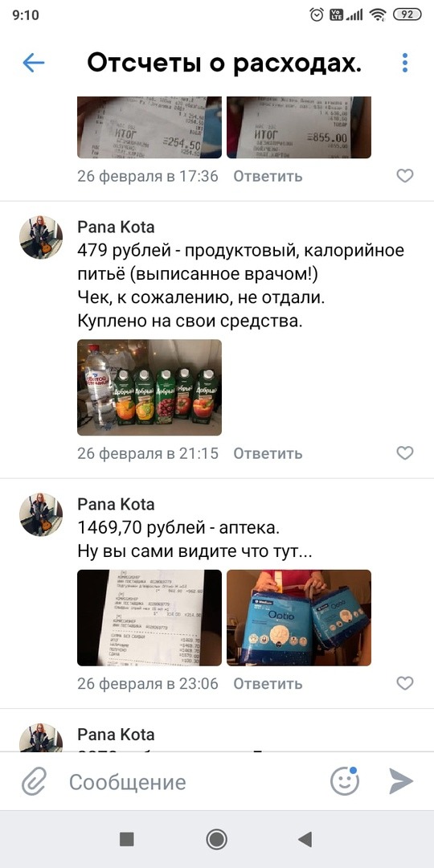Open the juice cartons photo

[149, 387]
